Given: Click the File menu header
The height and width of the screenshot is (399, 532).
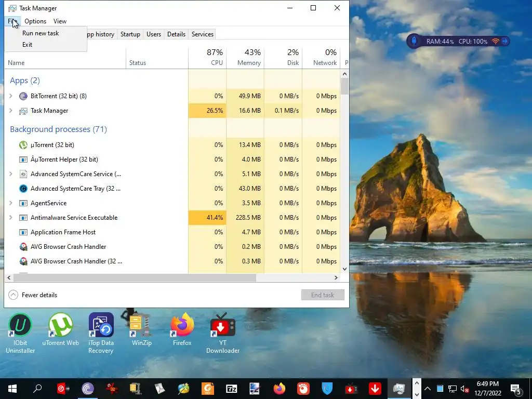Looking at the screenshot, I should tap(12, 21).
